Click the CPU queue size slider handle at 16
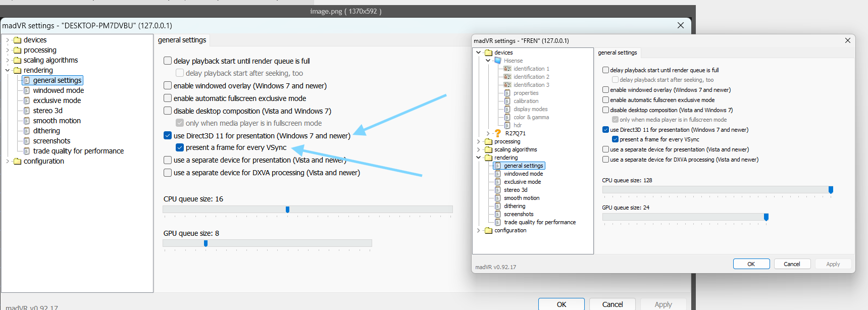 287,210
